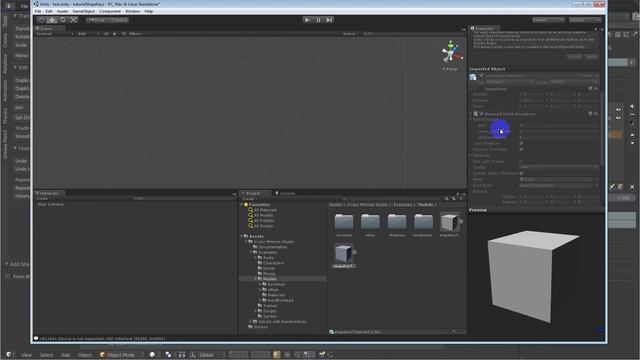Open the Layers dropdown in toolbar

[x=548, y=20]
